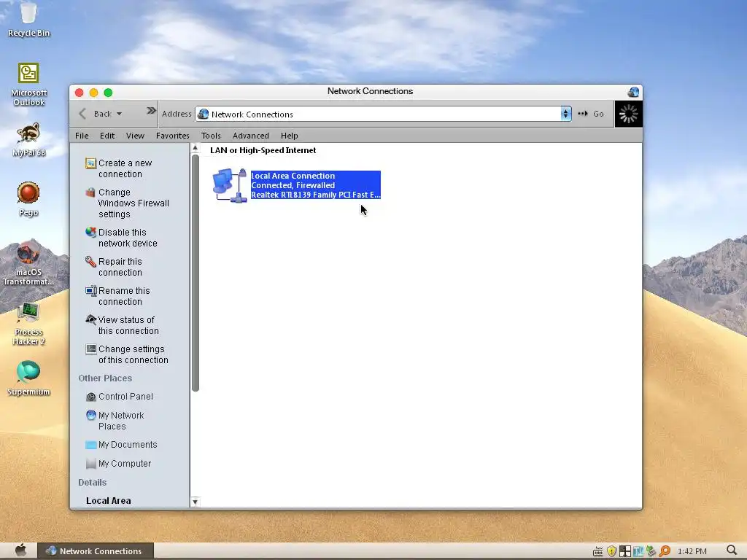
Task: Click the sidebar scroll down arrow
Action: coord(195,502)
